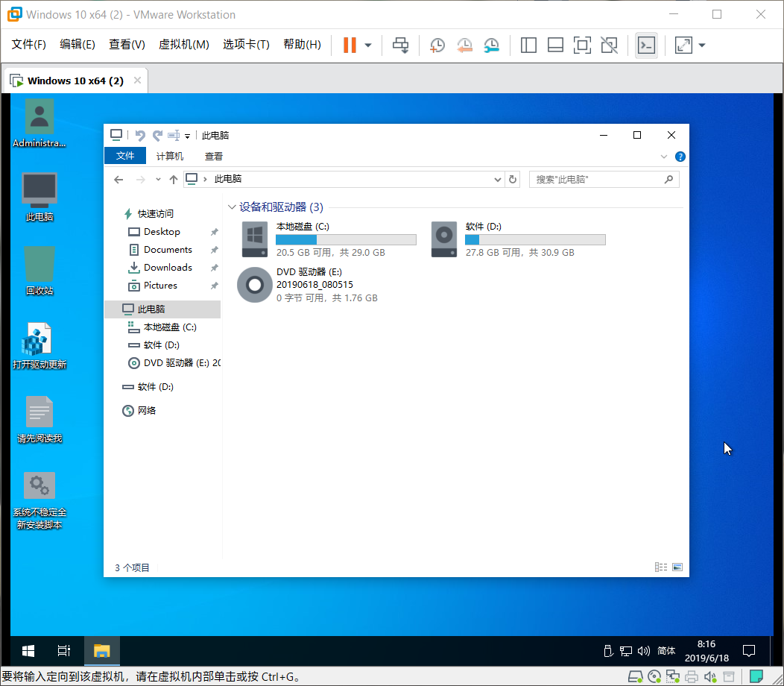Click the stretch guest display icon
The image size is (784, 686).
tap(683, 45)
